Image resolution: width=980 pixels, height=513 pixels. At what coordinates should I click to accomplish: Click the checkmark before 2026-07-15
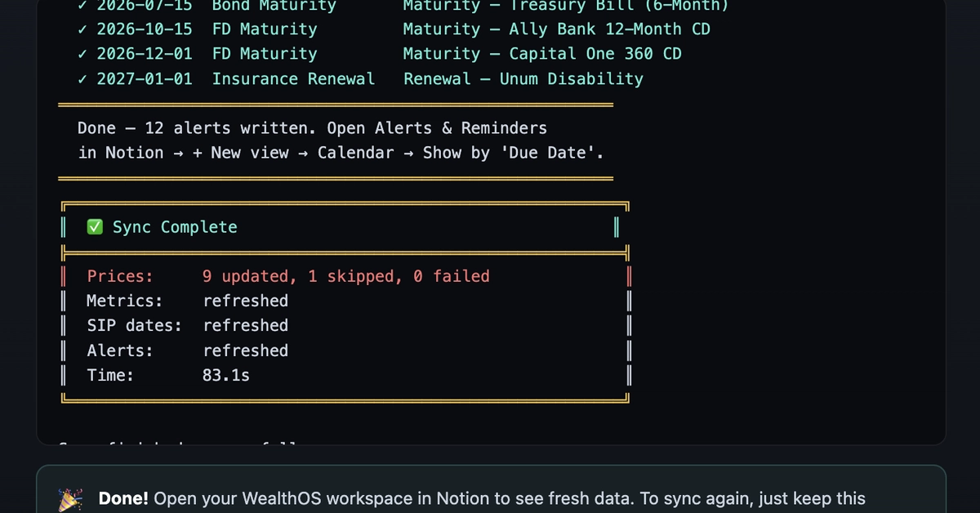tap(82, 6)
